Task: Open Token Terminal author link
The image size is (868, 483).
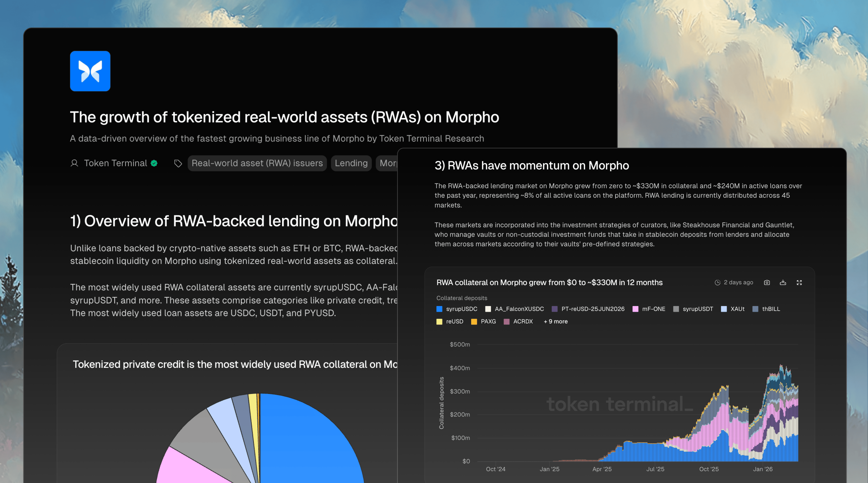Action: click(x=115, y=163)
